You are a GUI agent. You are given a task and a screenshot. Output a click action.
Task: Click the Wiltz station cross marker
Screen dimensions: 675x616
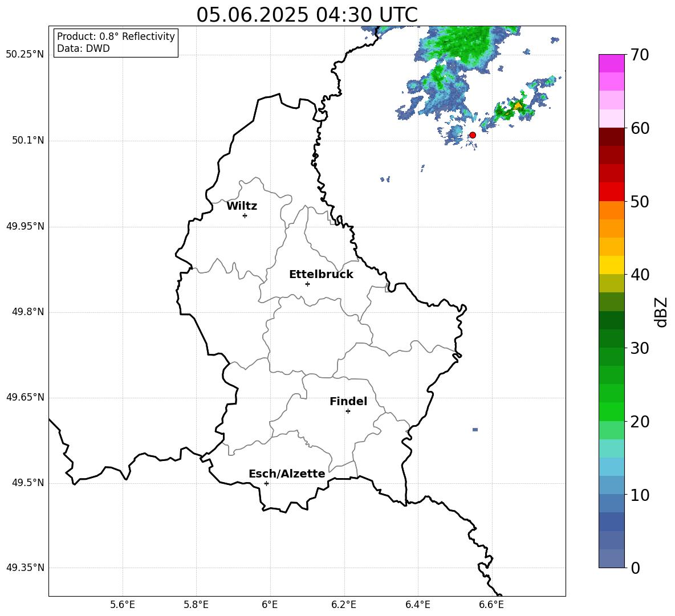pyautogui.click(x=245, y=215)
